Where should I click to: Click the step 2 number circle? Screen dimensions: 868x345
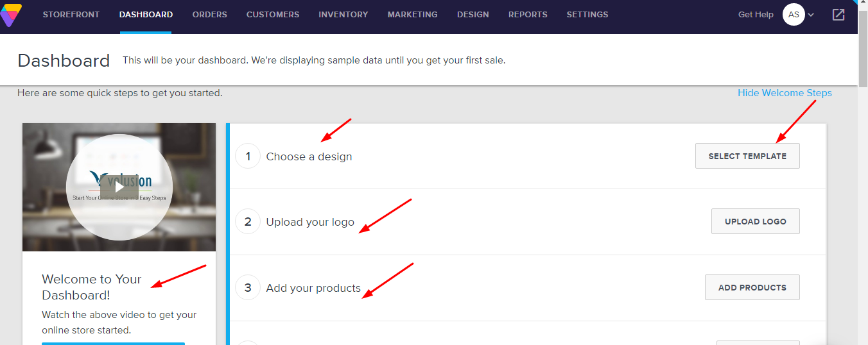click(x=248, y=222)
